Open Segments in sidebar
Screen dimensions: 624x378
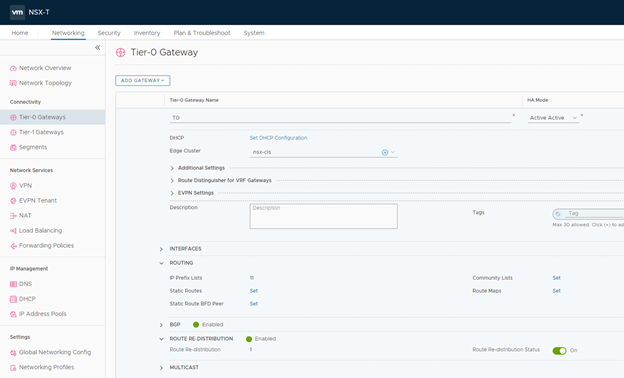tap(33, 148)
